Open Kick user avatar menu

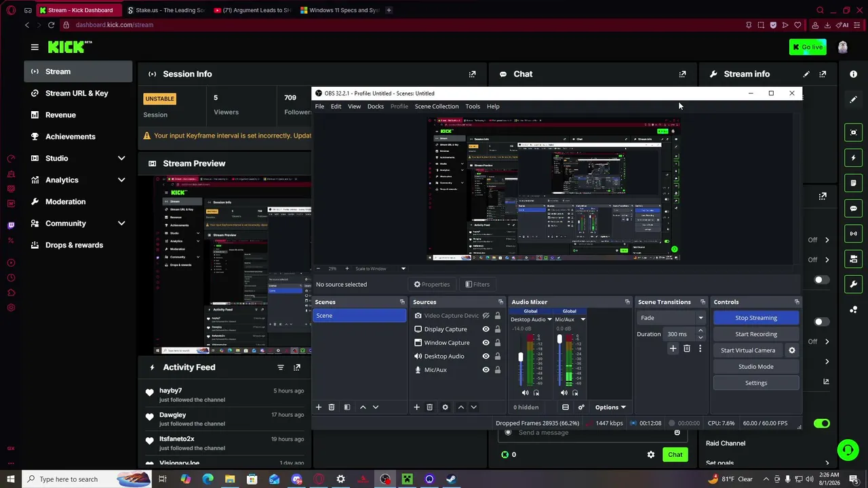pos(843,47)
